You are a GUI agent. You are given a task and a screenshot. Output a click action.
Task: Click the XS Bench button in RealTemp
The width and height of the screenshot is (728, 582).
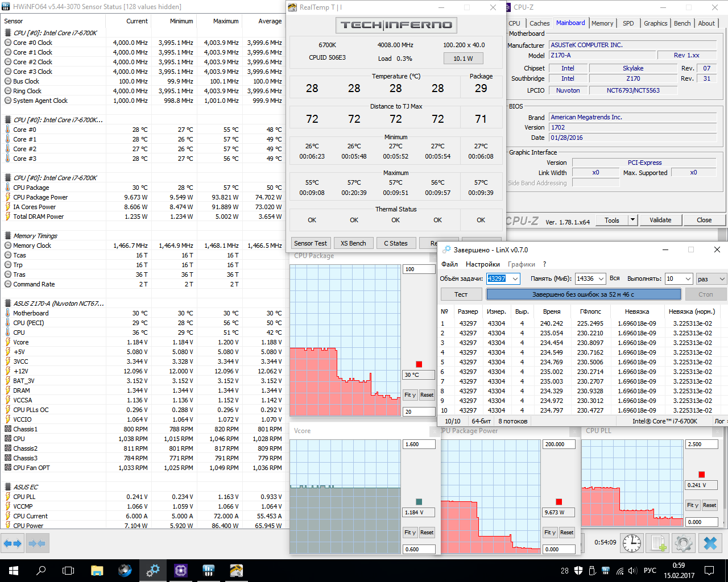point(353,243)
